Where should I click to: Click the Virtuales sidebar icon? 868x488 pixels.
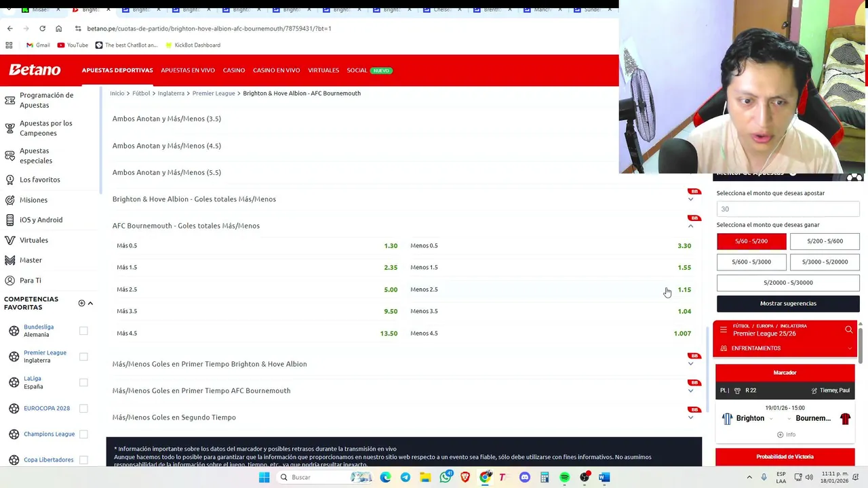tap(9, 240)
